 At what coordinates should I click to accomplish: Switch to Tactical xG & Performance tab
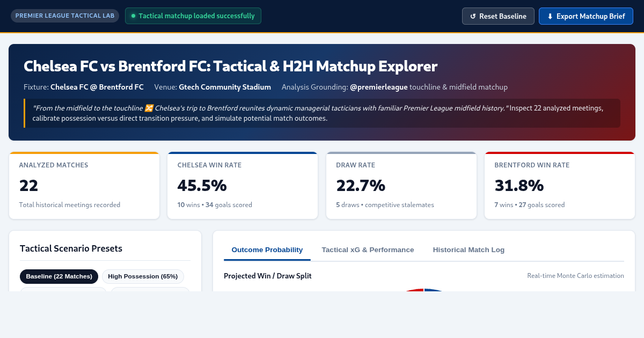(368, 250)
